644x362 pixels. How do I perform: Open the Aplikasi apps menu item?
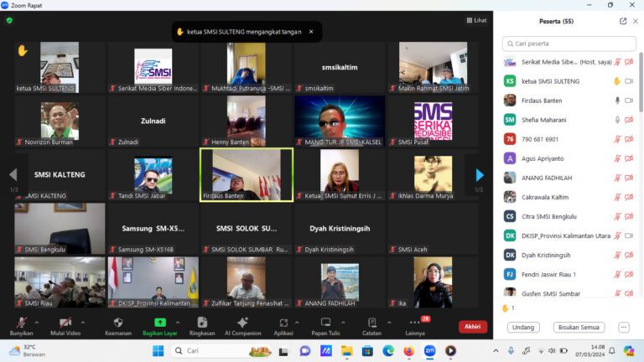pos(283,323)
